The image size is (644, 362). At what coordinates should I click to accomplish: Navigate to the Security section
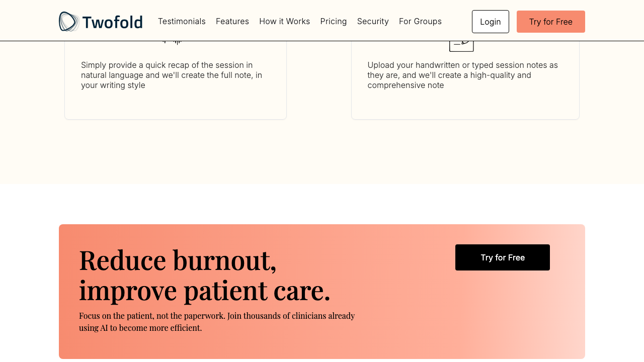(x=373, y=21)
